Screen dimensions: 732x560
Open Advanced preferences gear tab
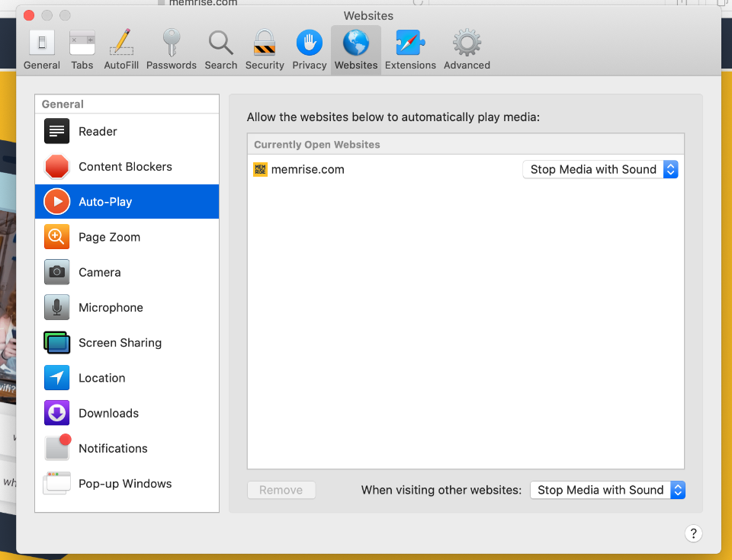click(467, 50)
